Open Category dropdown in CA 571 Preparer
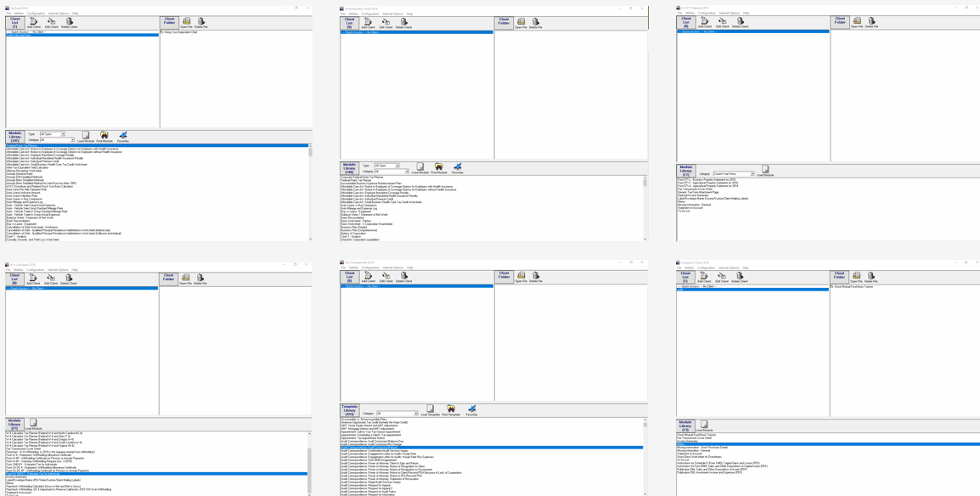 click(x=734, y=173)
